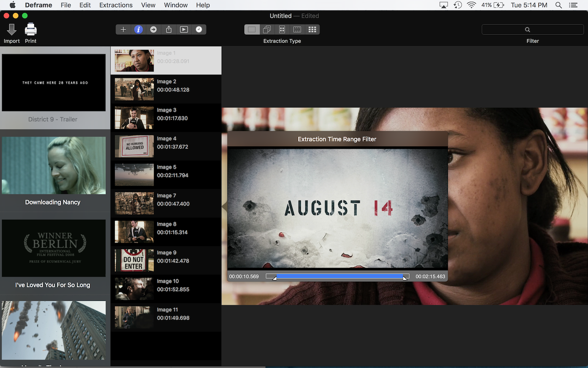This screenshot has width=588, height=368.
Task: Click the Extraction Type toolbar label
Action: coord(282,41)
